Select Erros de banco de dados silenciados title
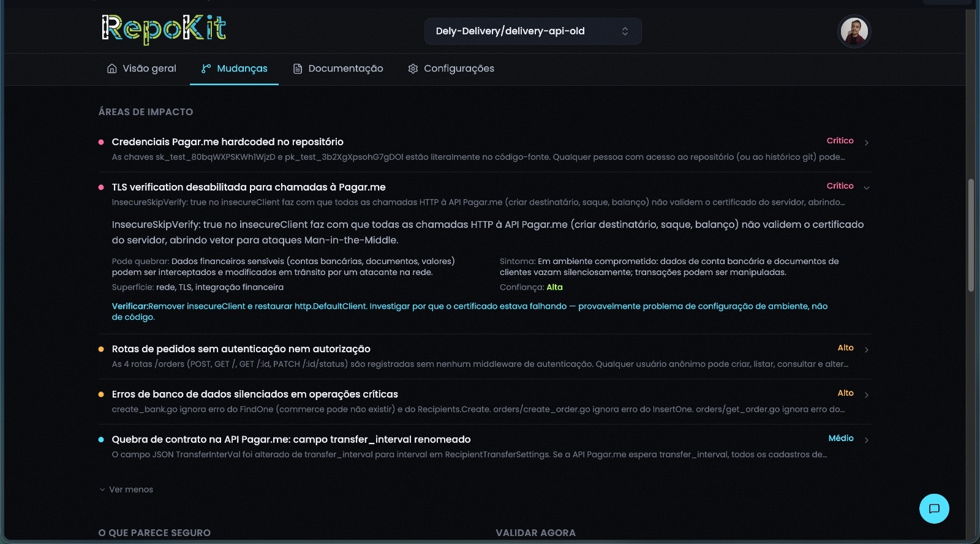Viewport: 980px width, 544px height. pos(255,395)
